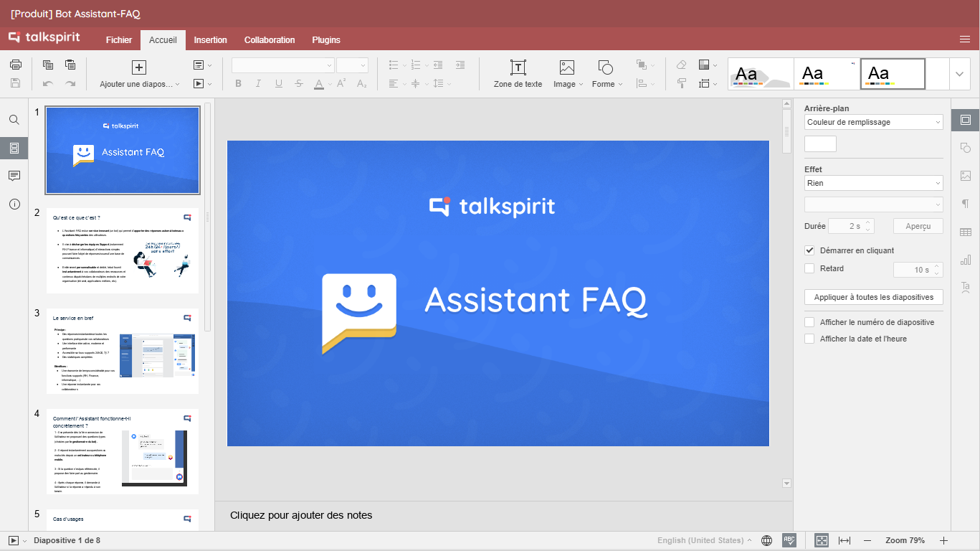Copy the selection with the Copy icon
Viewport: 980px width, 551px height.
tap(48, 65)
